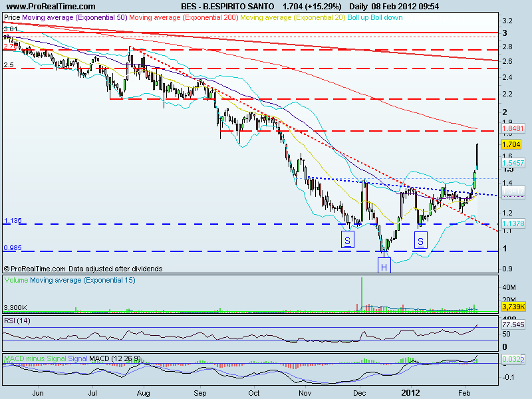Click the www.ProRealTime.com header link
This screenshot has width=532, height=399.
coord(51,7)
